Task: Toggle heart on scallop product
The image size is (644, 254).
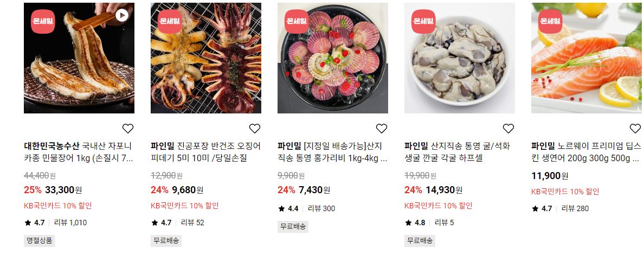Action: coord(382,128)
